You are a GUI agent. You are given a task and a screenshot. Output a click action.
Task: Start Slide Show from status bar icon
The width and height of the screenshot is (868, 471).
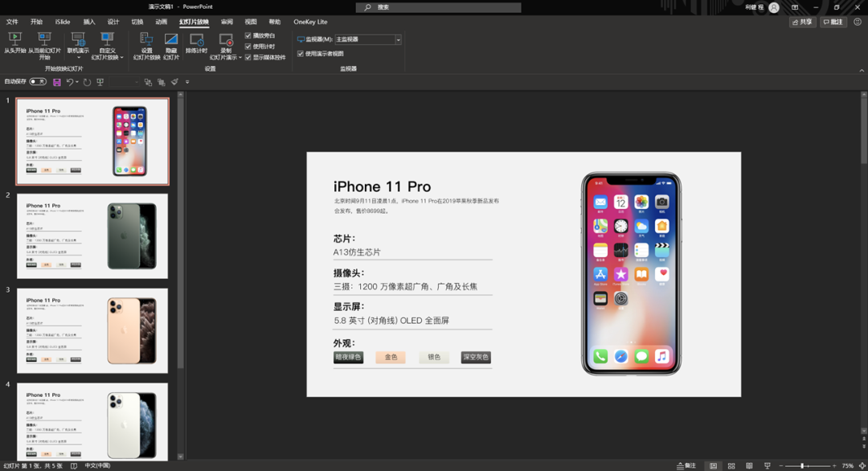click(768, 466)
